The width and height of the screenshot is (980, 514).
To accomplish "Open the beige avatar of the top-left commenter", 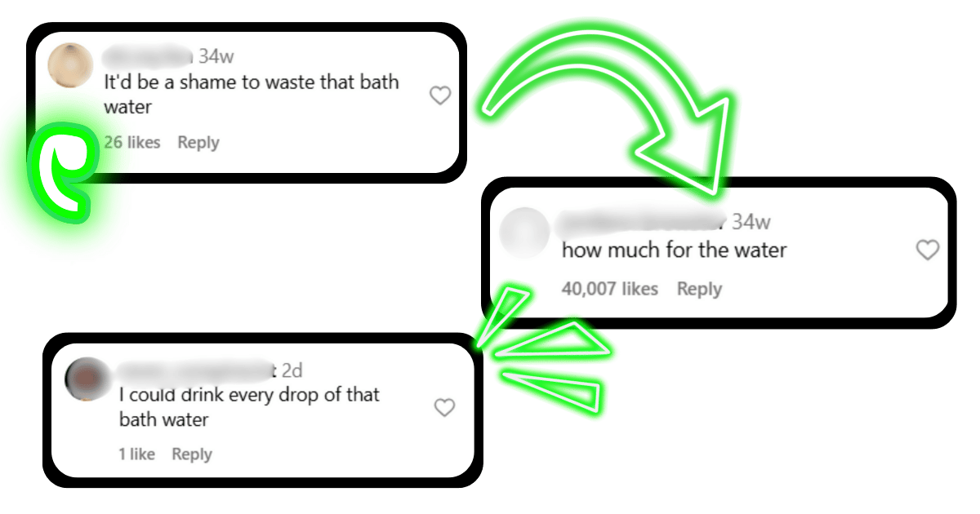I will coord(69,65).
